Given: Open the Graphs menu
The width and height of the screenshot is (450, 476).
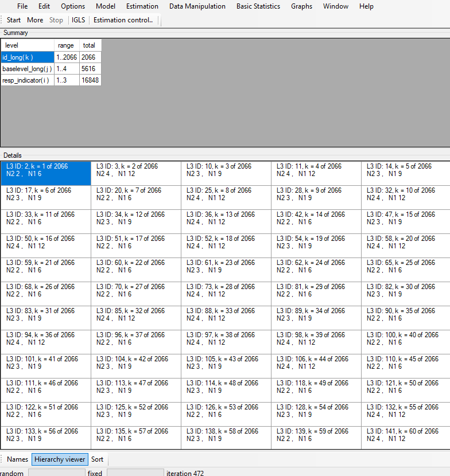Looking at the screenshot, I should (x=301, y=6).
